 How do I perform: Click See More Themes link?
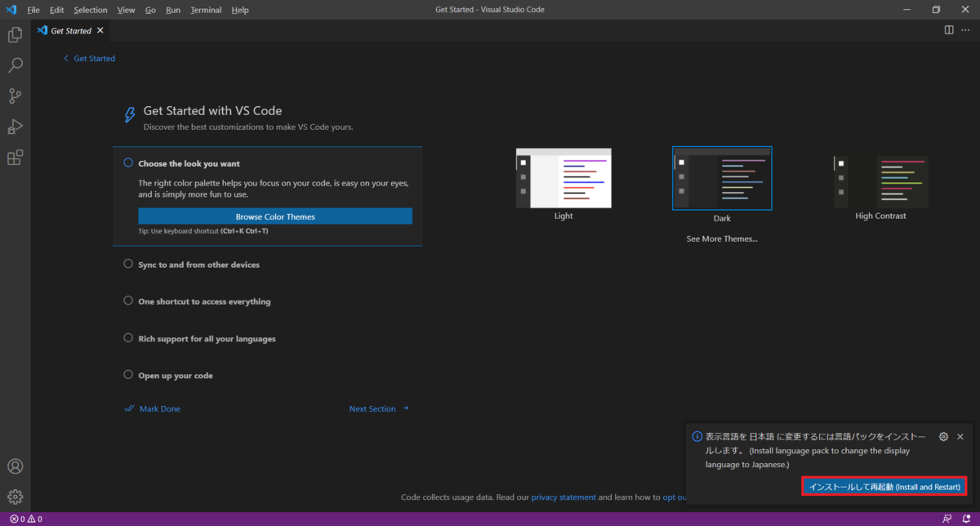722,239
